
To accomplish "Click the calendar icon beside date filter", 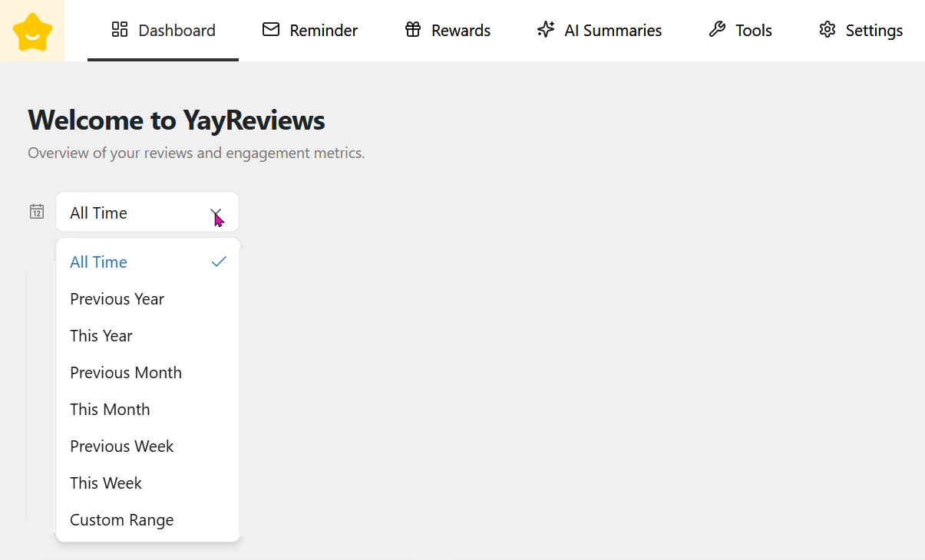I will click(37, 212).
